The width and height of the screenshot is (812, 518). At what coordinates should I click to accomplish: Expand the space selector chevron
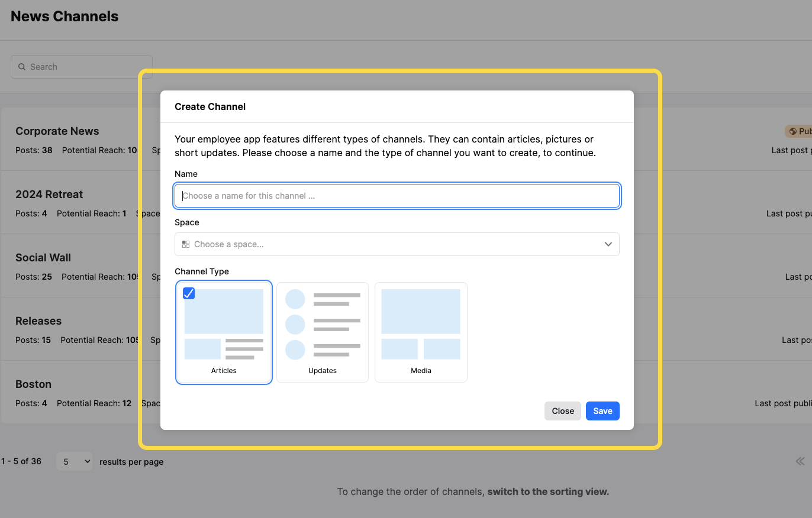608,244
